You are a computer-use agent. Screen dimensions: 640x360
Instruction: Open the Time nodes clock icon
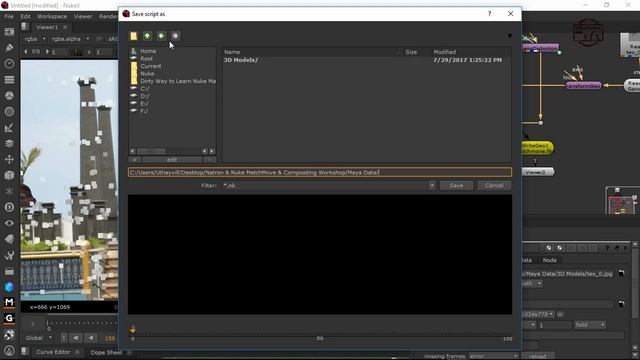click(9, 64)
